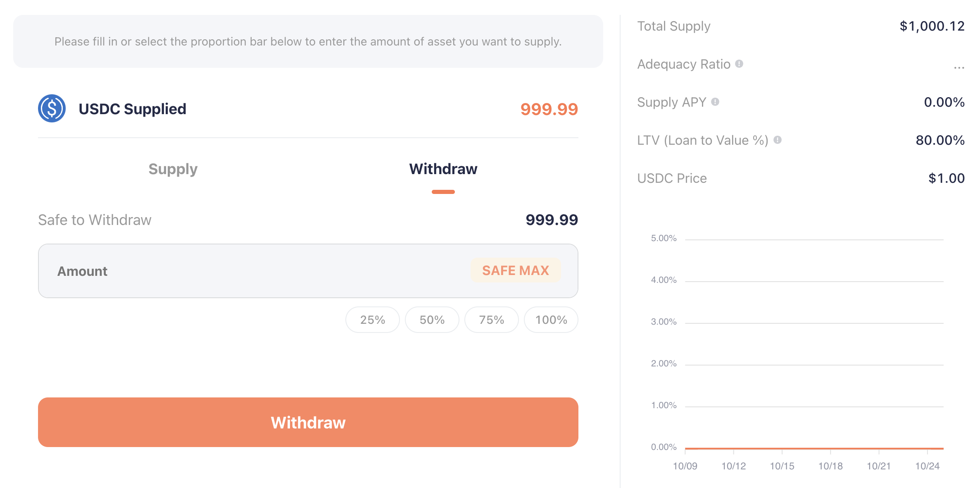Viewport: 980px width, 488px height.
Task: Click the 10/09 date on chart axis
Action: [x=685, y=466]
